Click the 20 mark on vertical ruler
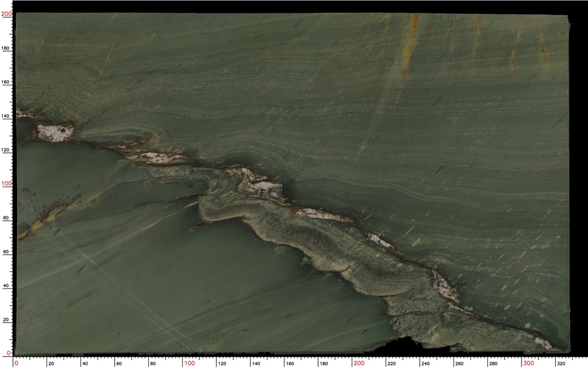The height and width of the screenshot is (369, 588). tap(6, 320)
